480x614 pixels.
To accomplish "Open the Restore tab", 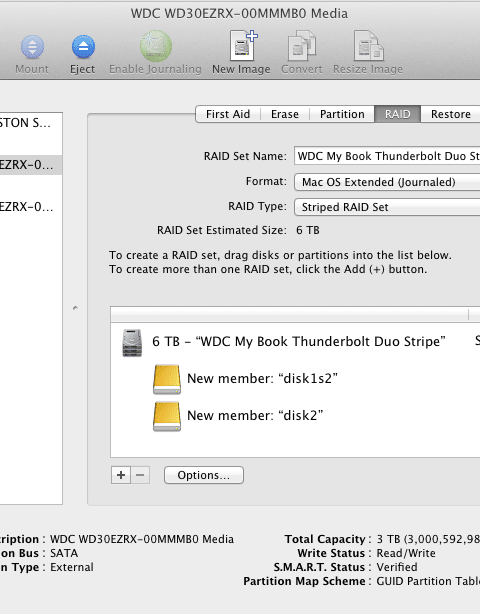I will 451,114.
